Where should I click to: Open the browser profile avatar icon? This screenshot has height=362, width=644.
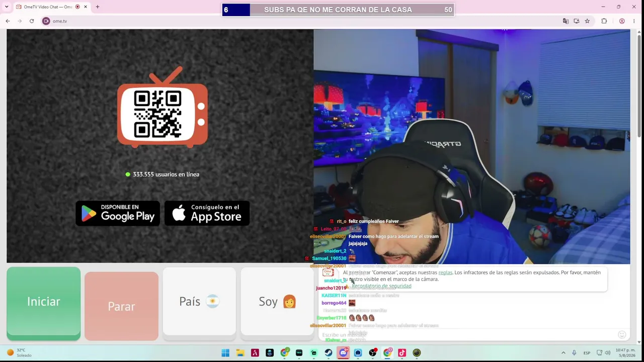[x=622, y=21]
